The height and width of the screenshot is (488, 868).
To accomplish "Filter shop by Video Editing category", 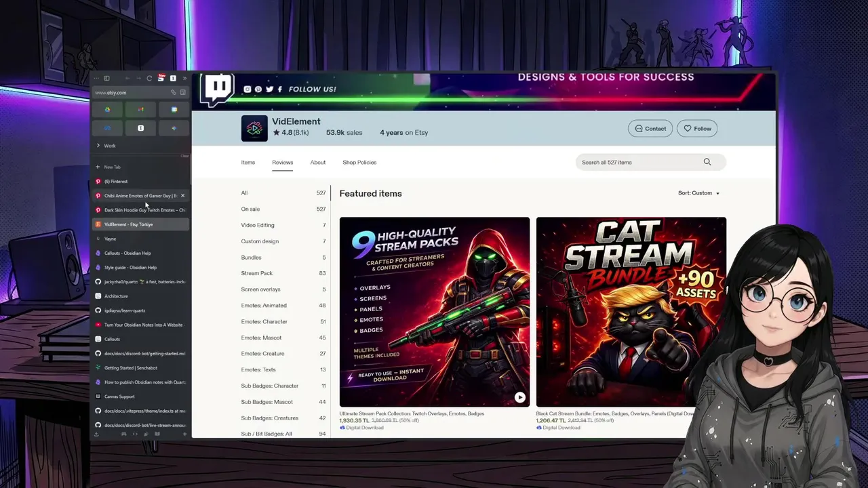I will click(283, 225).
